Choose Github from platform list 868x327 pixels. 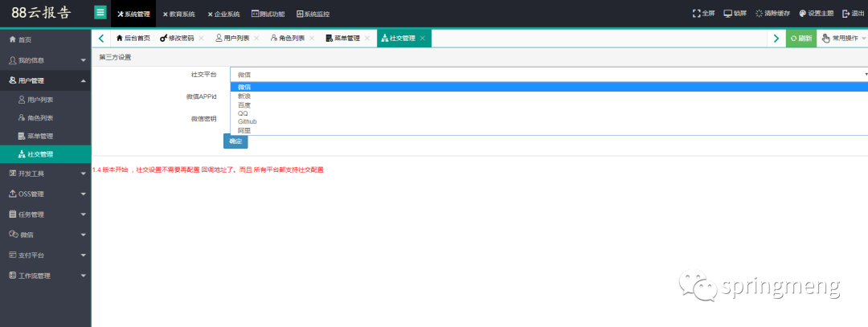point(549,121)
